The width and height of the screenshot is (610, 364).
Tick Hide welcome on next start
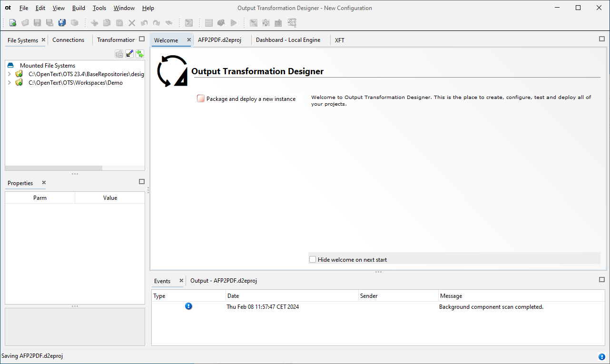(x=313, y=259)
